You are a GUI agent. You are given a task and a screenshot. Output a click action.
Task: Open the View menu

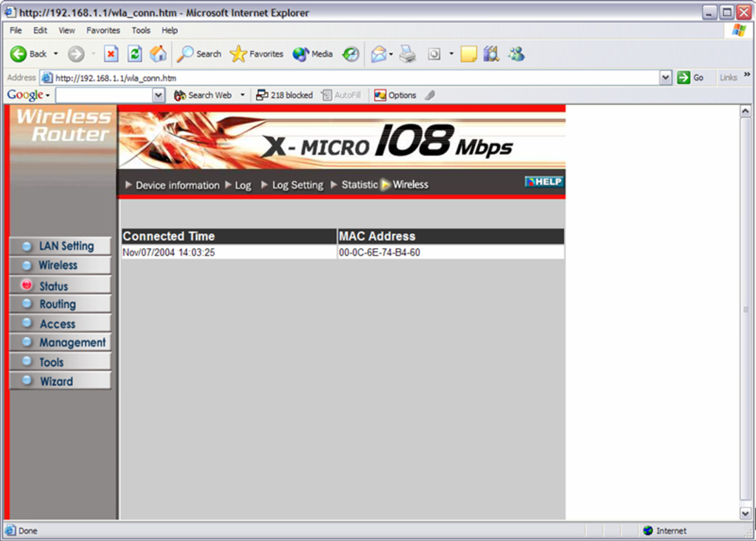[67, 30]
